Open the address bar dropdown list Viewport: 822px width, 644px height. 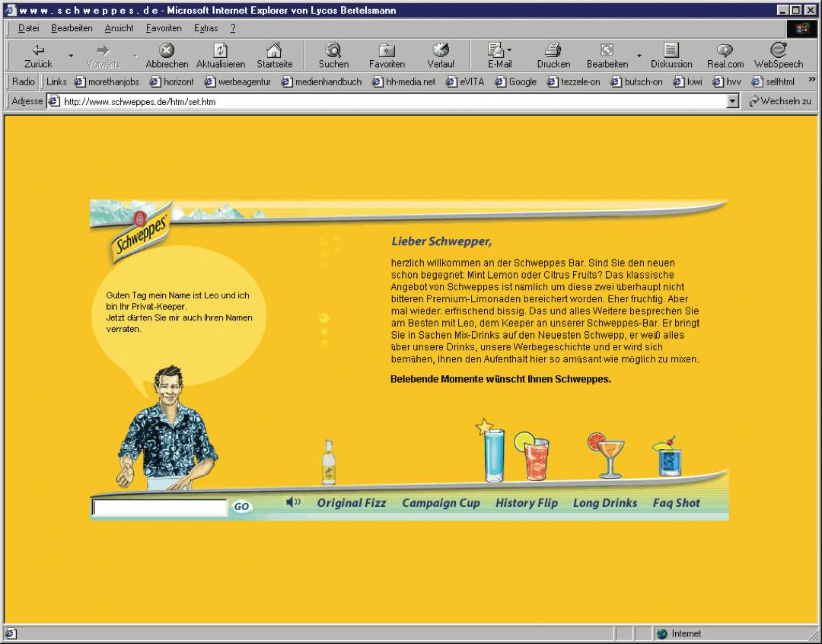[733, 101]
